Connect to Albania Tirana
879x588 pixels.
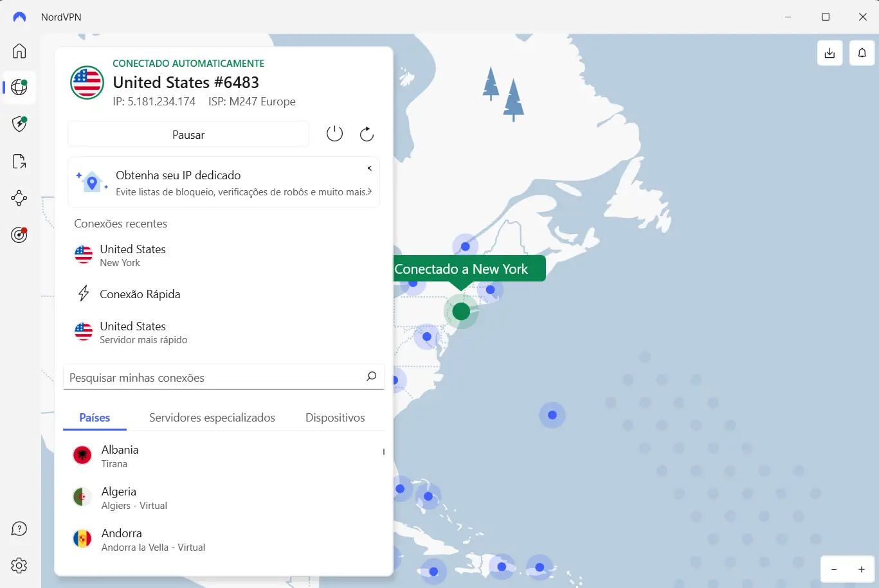[x=224, y=456]
